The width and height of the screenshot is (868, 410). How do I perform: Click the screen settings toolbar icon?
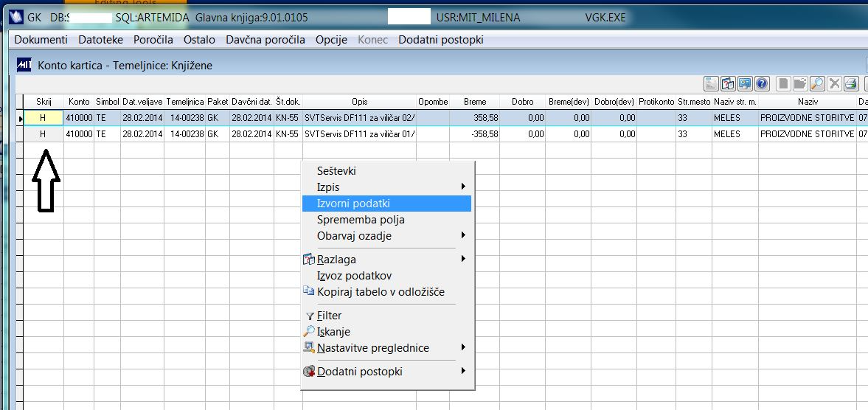pos(745,84)
